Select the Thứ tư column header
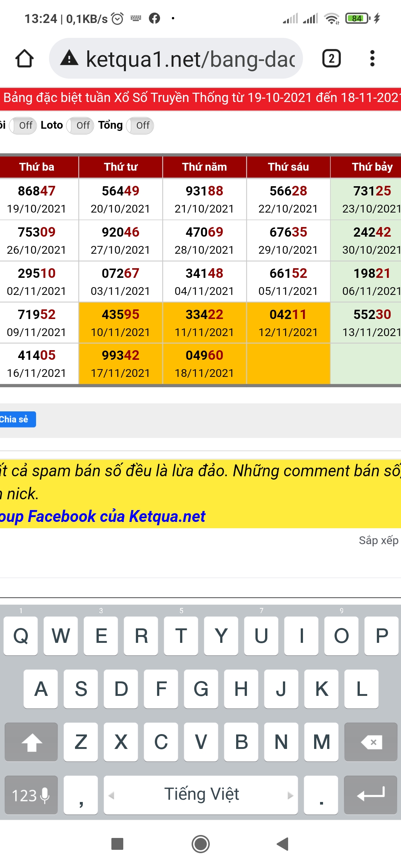The width and height of the screenshot is (401, 868). point(121,167)
